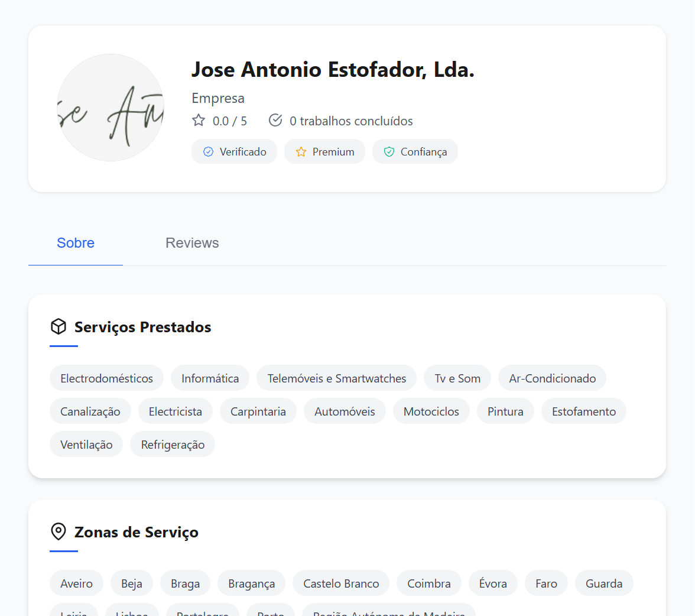This screenshot has height=616, width=695.
Task: Expand the Serviços Prestados section
Action: coord(142,327)
